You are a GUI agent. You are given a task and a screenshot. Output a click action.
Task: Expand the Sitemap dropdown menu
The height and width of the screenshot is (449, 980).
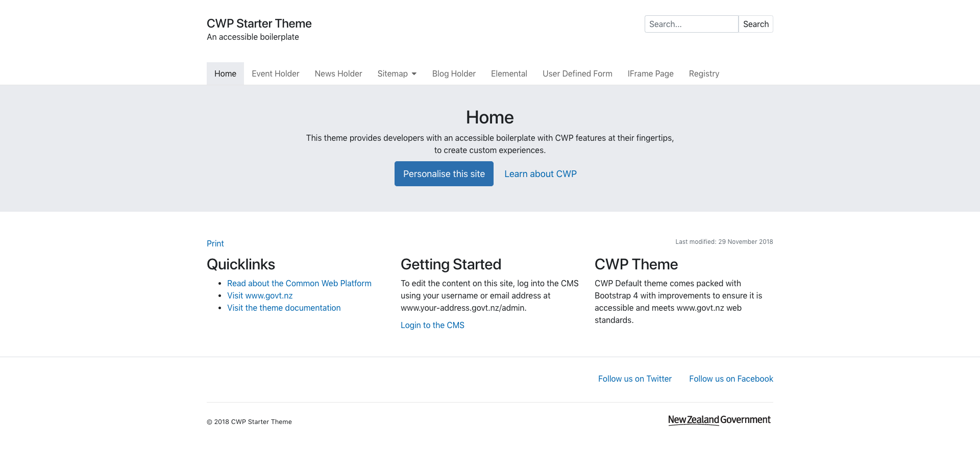(397, 73)
